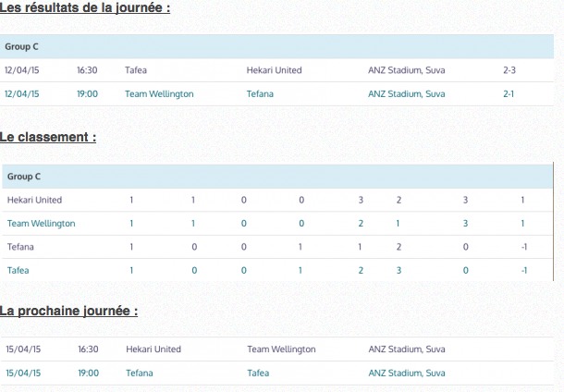Click ANZ Stadium, Suva in the 2-1 result row

pyautogui.click(x=406, y=93)
